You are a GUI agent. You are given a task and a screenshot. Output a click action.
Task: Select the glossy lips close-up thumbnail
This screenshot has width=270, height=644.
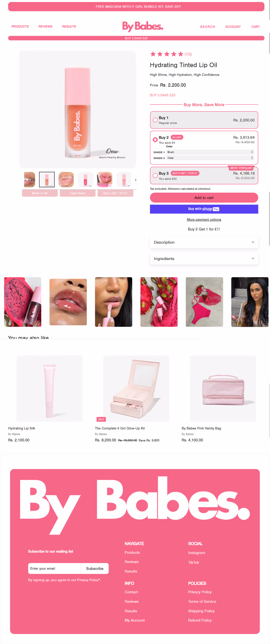[x=66, y=179]
